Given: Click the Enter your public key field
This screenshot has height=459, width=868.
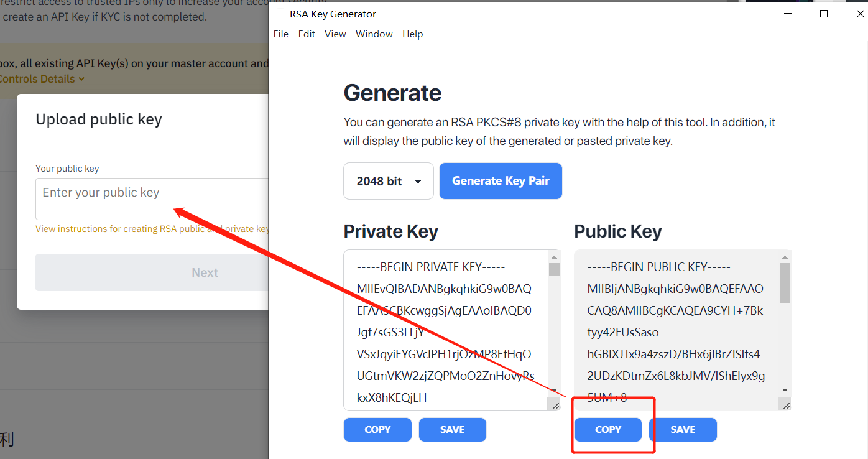Looking at the screenshot, I should click(152, 199).
